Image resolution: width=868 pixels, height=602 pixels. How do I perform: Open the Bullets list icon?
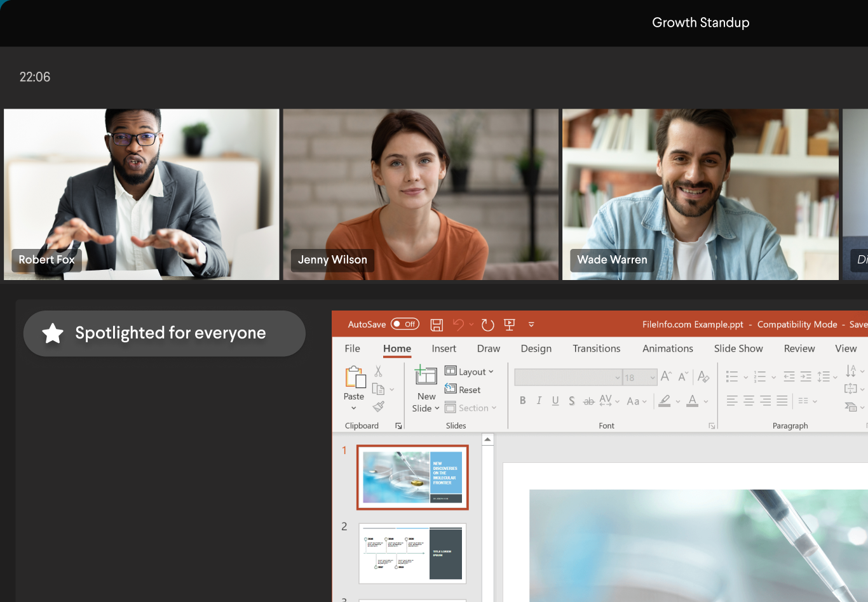pos(731,377)
